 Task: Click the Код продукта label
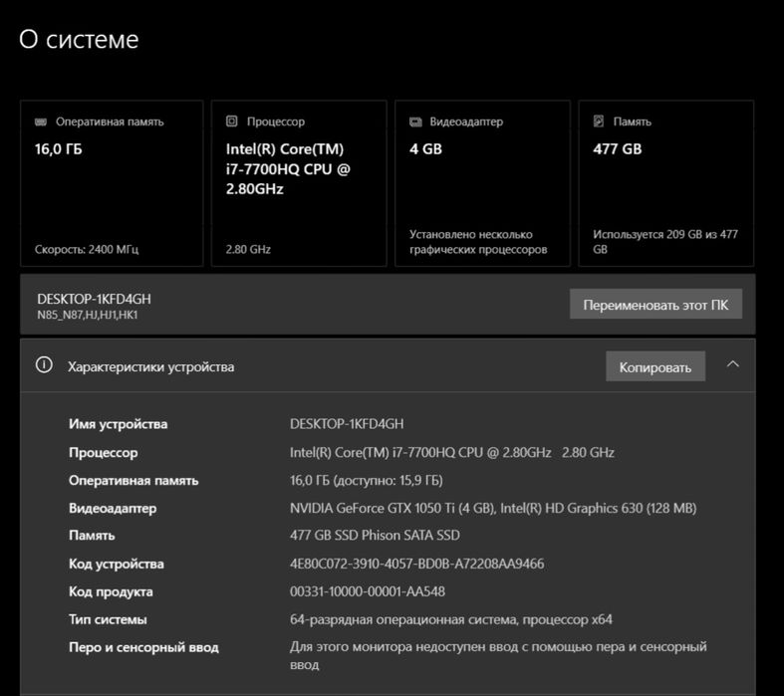(111, 592)
